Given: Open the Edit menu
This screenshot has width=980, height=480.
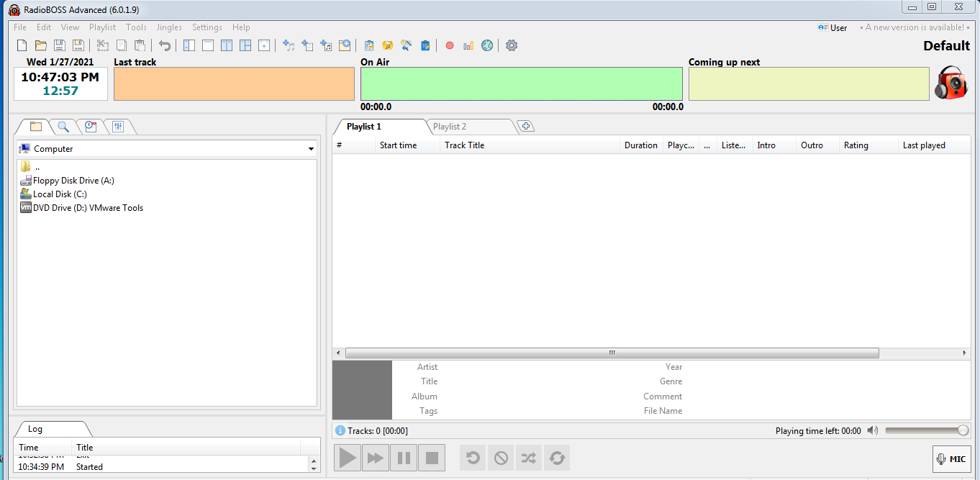Looking at the screenshot, I should click(44, 27).
